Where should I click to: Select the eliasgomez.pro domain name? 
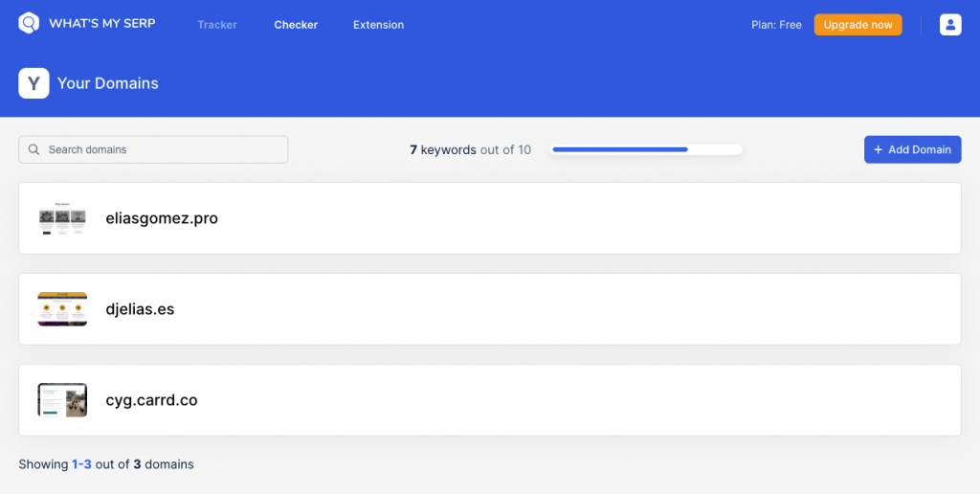click(x=162, y=218)
